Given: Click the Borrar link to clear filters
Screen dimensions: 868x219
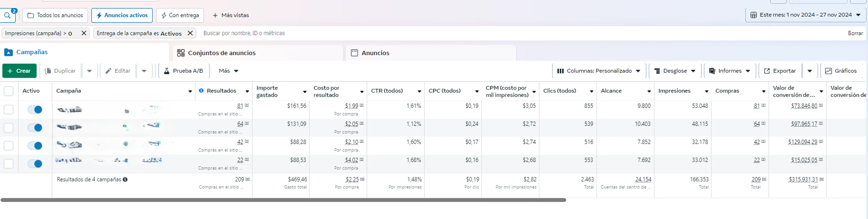Looking at the screenshot, I should 855,33.
